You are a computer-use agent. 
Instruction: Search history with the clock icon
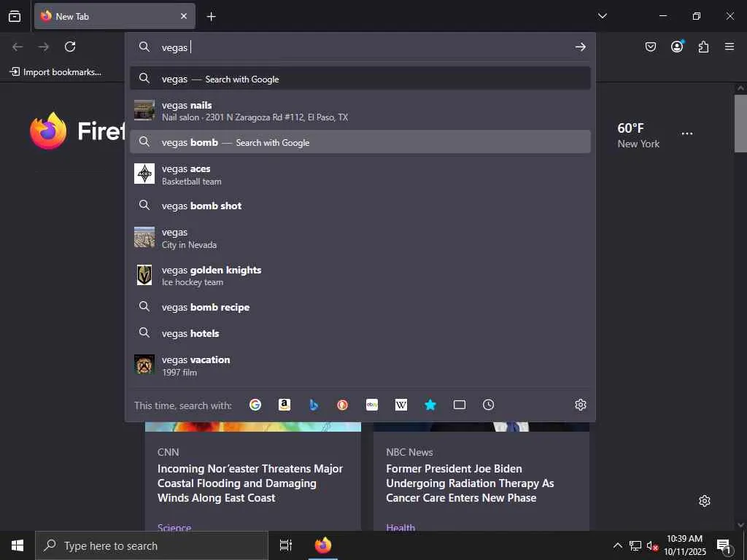tap(488, 405)
